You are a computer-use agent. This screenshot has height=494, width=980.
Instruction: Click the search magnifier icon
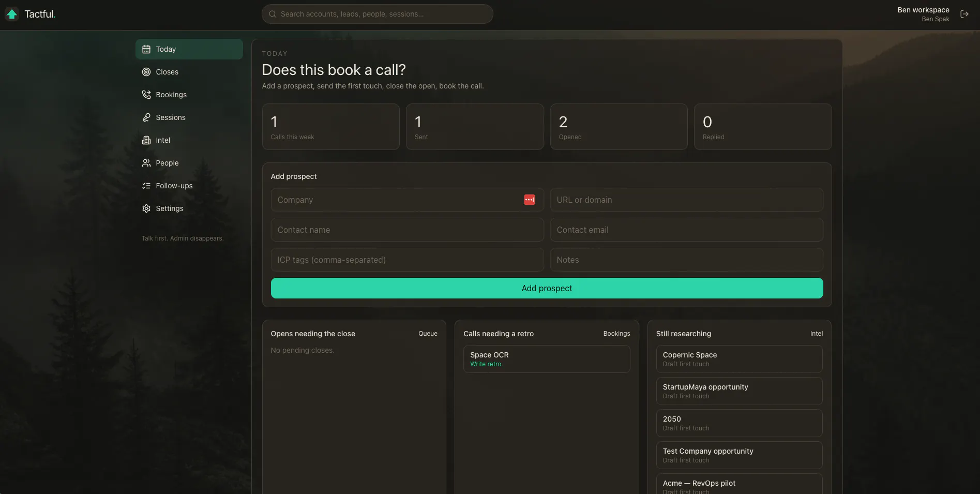coord(273,14)
